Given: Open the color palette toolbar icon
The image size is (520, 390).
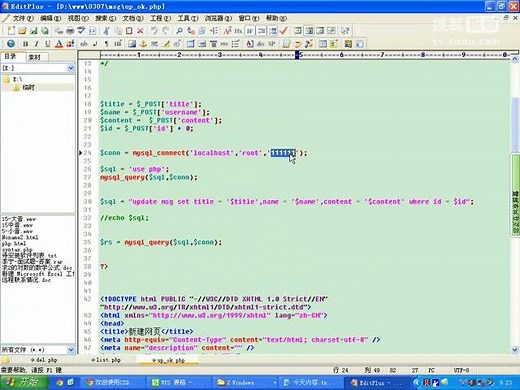Looking at the screenshot, I should 70,44.
